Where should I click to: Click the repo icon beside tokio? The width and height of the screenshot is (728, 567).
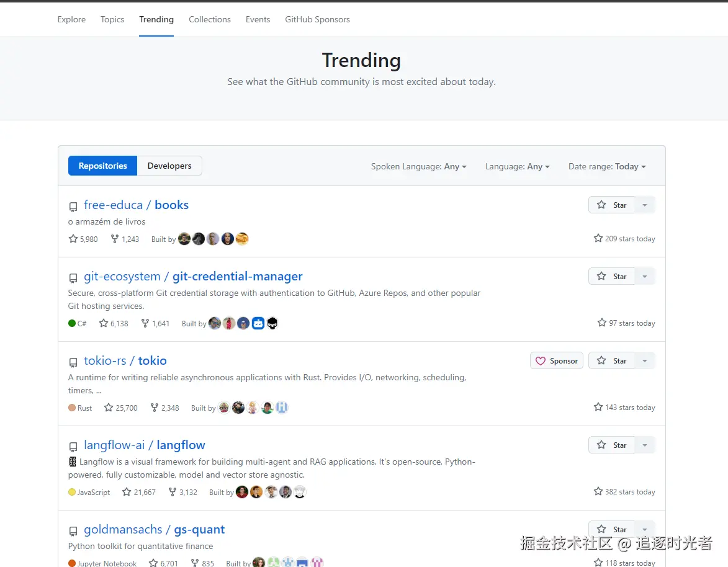73,362
